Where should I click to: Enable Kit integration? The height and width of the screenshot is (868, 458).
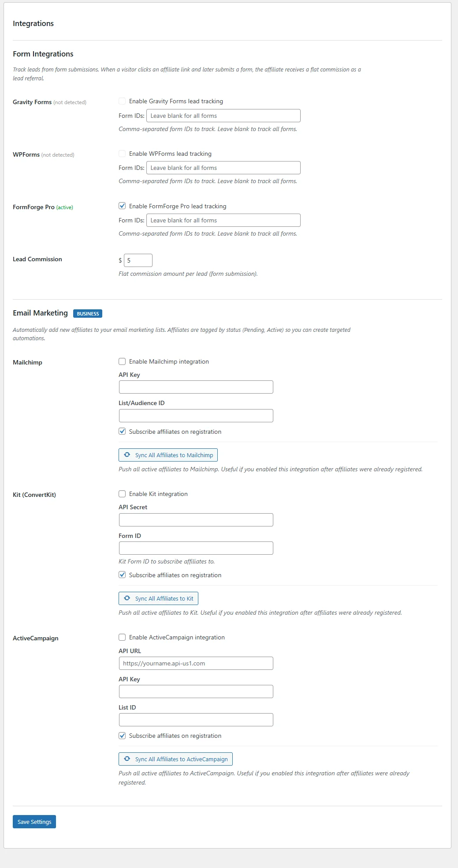(x=122, y=493)
